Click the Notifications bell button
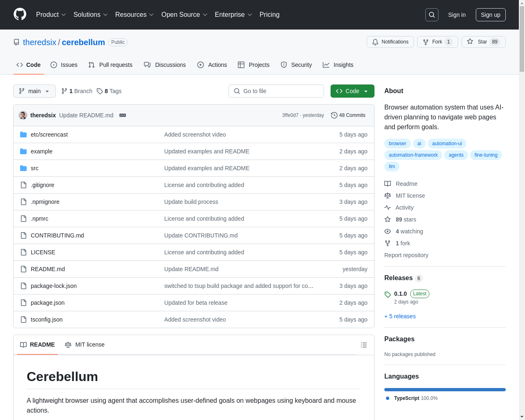The width and height of the screenshot is (525, 420). tap(390, 42)
